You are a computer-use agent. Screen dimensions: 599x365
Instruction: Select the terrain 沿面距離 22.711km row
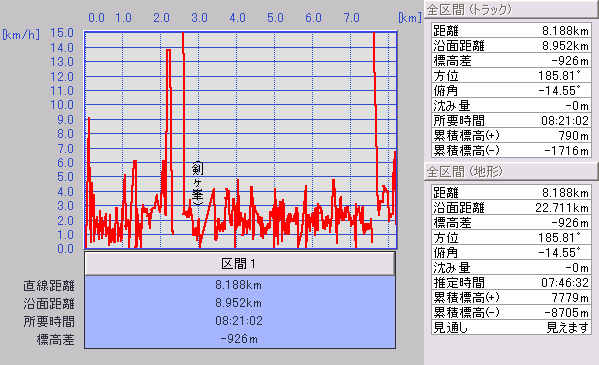[x=511, y=208]
